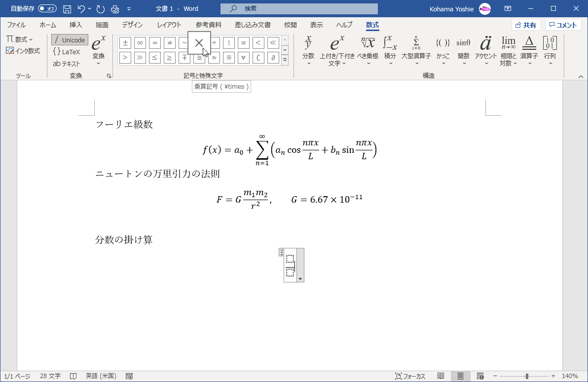Switch to the ホーム tab
This screenshot has width=588, height=382.
point(48,25)
